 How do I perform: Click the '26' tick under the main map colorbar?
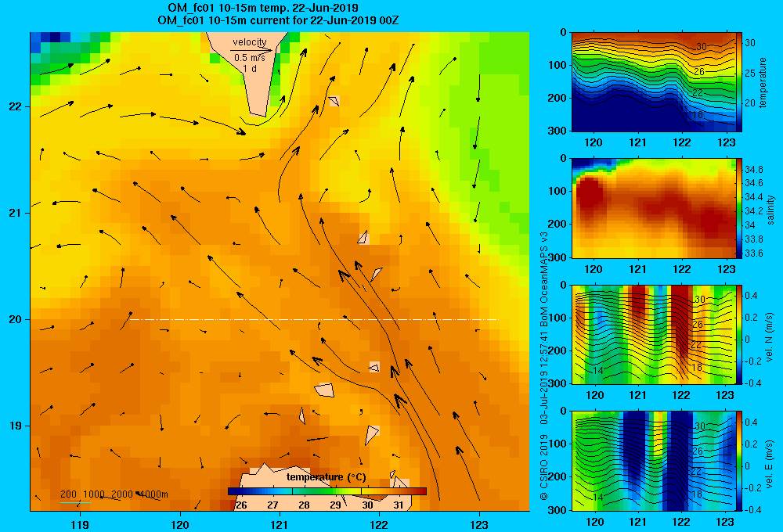click(x=241, y=505)
